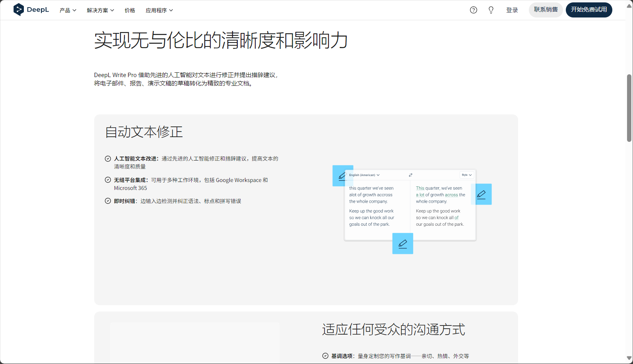Click the 实现无与伦比的清晰度和影响力 headline
Viewport: 633px width, 364px height.
221,40
